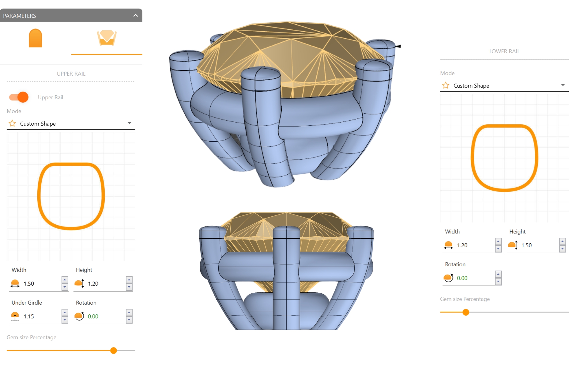Click star icon beside upper Custom Shape

[12, 124]
